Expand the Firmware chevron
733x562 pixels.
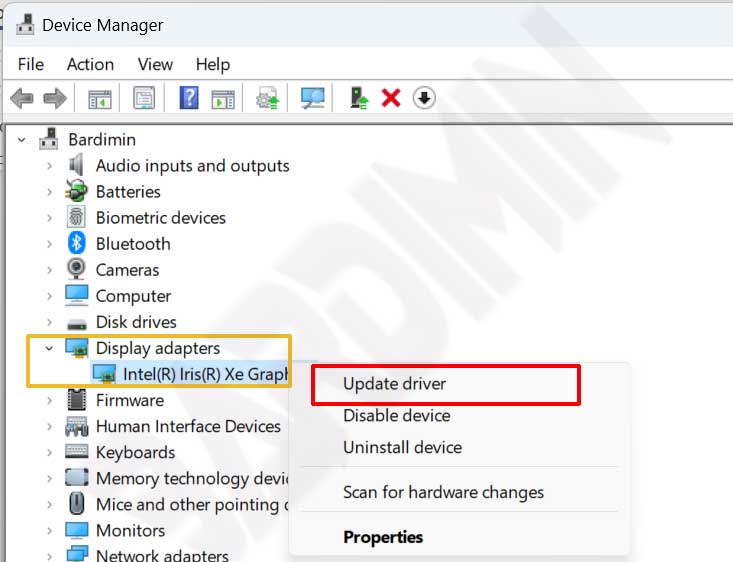(x=49, y=400)
